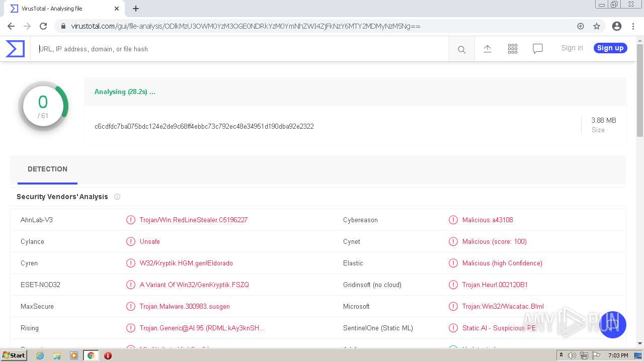The image size is (644, 362).
Task: Select Trojan/Win.RedLineStealer.C5196227 text
Action: (194, 220)
